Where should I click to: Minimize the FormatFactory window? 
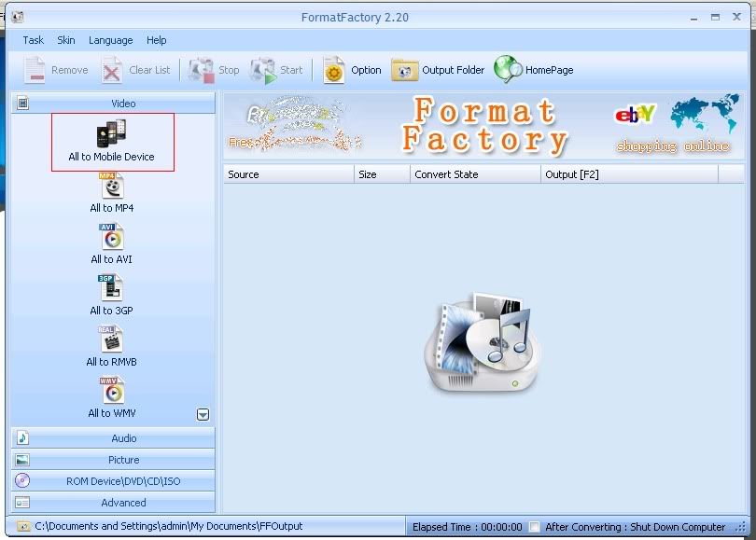[x=693, y=18]
